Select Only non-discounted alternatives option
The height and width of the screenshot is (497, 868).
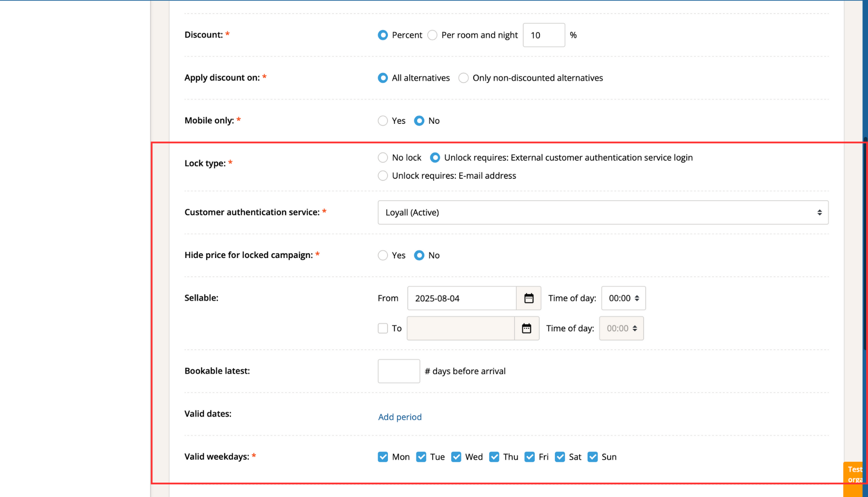click(x=463, y=78)
